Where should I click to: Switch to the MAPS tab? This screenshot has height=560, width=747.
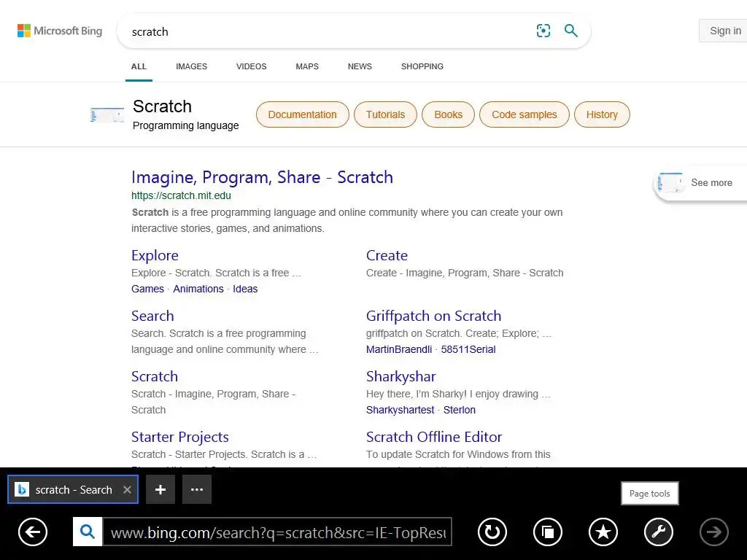307,66
